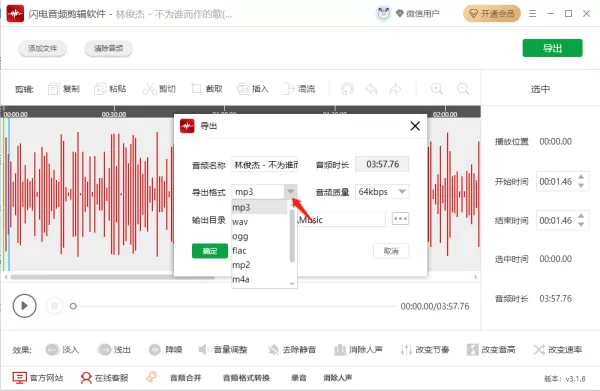Confirm export with green 确定 button
This screenshot has height=391, width=600.
pos(210,251)
